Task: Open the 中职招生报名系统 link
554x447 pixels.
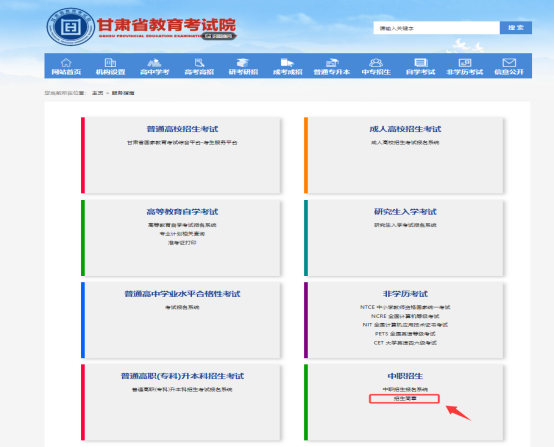Action: point(405,389)
